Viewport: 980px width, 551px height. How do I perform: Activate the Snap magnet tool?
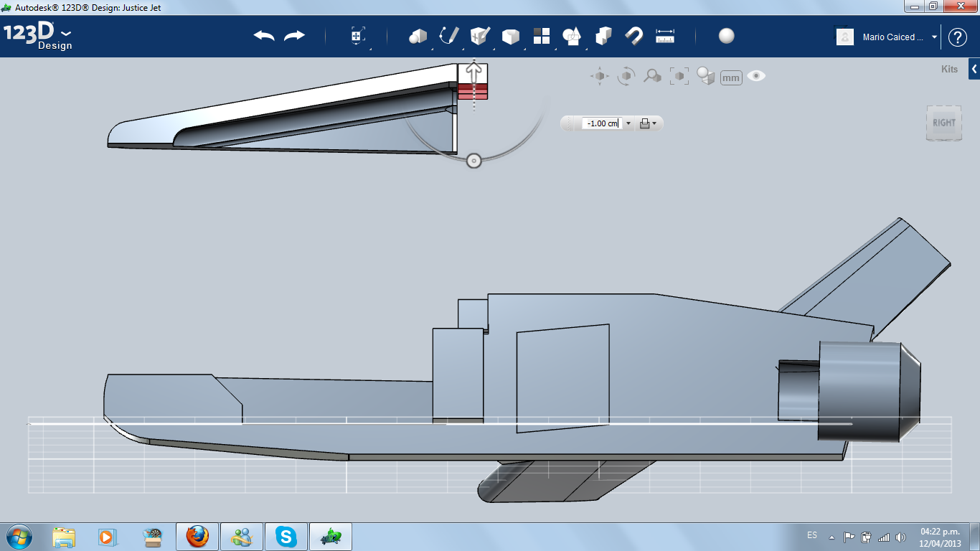[x=634, y=36]
